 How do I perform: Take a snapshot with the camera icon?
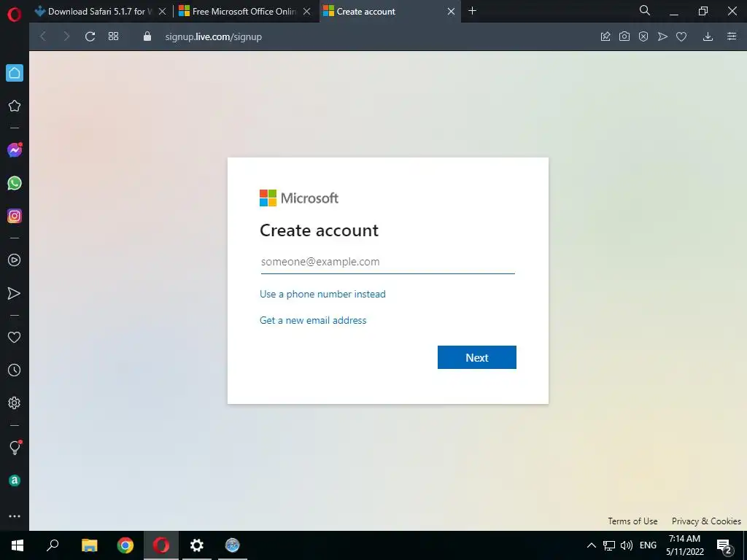(x=624, y=36)
